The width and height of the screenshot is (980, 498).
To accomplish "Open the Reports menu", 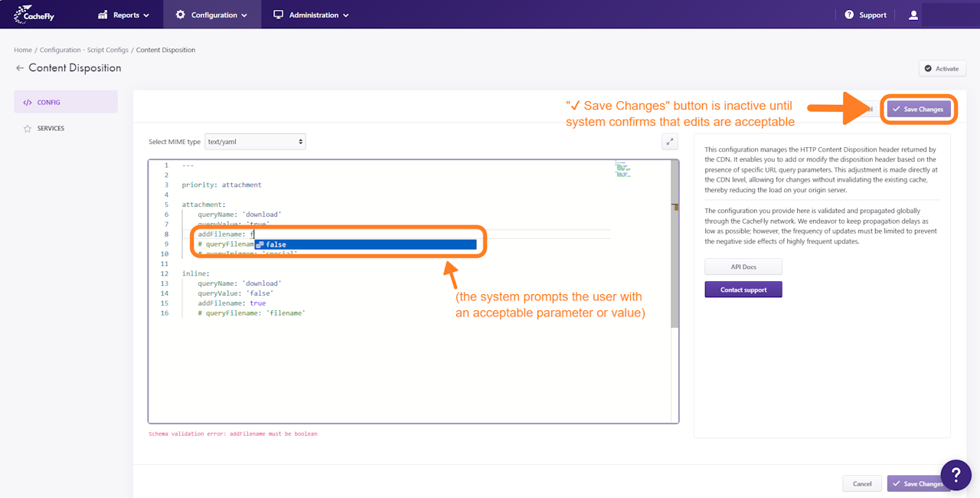I will [123, 15].
